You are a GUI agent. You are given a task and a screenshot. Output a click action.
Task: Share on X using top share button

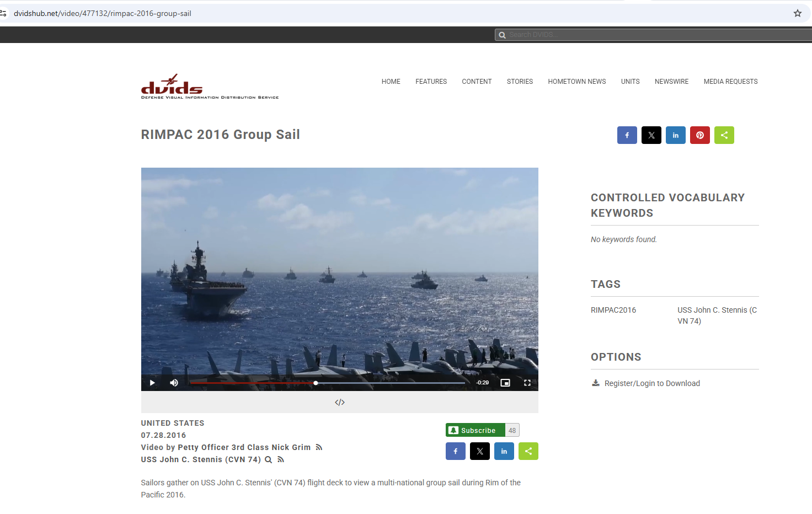click(x=651, y=135)
